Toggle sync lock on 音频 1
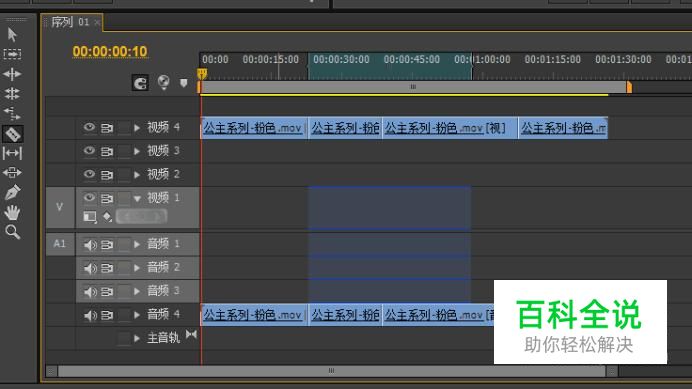 (107, 245)
